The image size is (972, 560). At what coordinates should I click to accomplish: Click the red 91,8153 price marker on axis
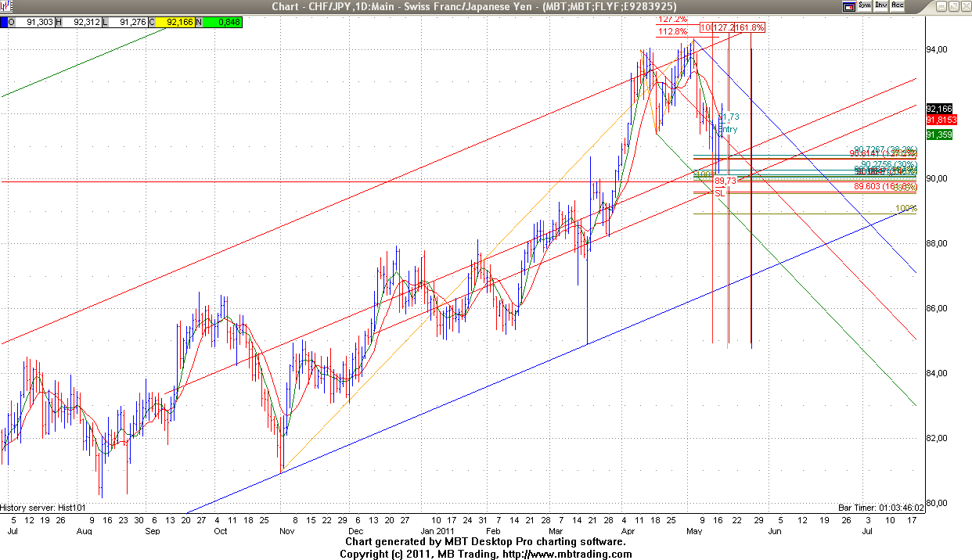(941, 119)
